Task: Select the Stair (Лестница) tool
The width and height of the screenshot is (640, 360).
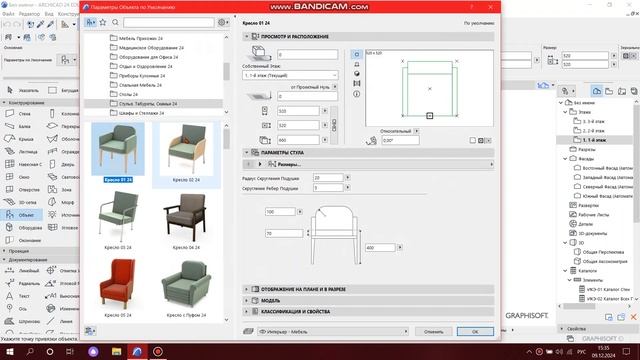Action: (20, 151)
